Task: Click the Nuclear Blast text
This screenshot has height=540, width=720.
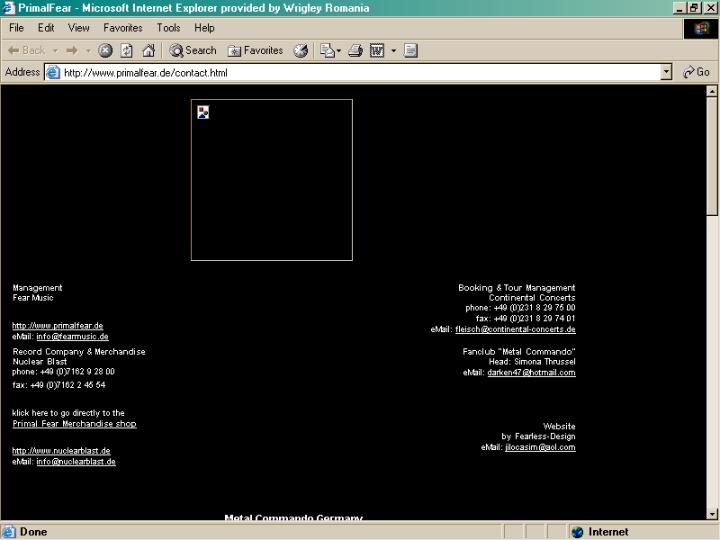Action: click(x=39, y=362)
